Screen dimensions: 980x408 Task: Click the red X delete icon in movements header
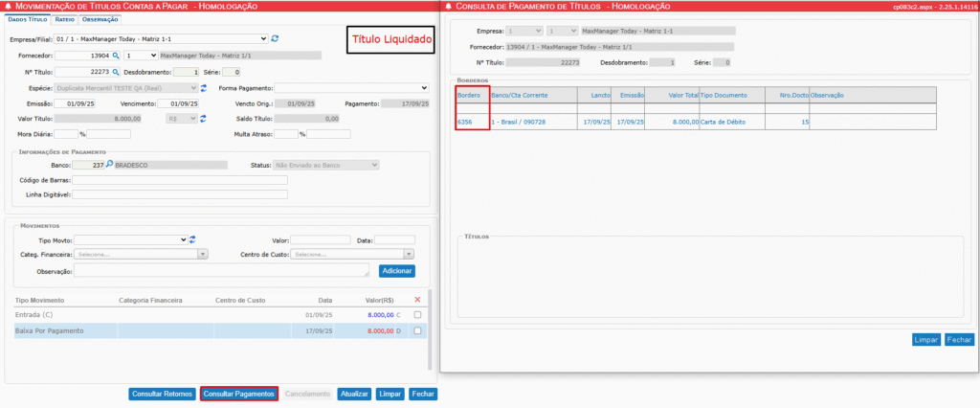(x=416, y=300)
